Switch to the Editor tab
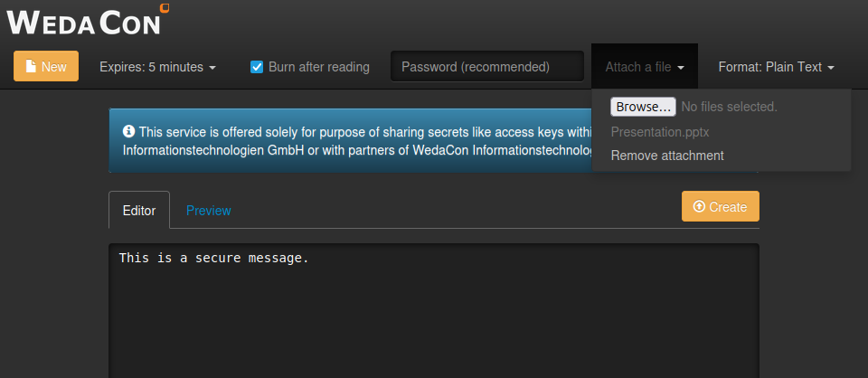This screenshot has width=868, height=378. pos(139,211)
